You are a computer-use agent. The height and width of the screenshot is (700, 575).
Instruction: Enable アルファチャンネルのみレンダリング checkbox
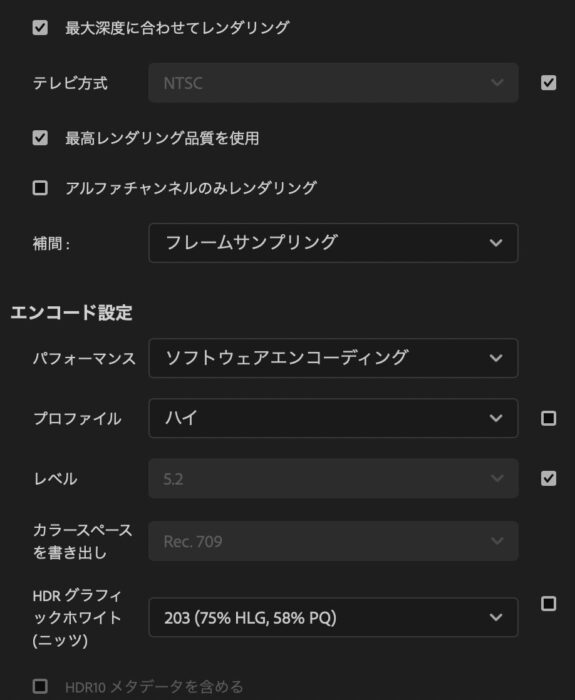click(40, 188)
